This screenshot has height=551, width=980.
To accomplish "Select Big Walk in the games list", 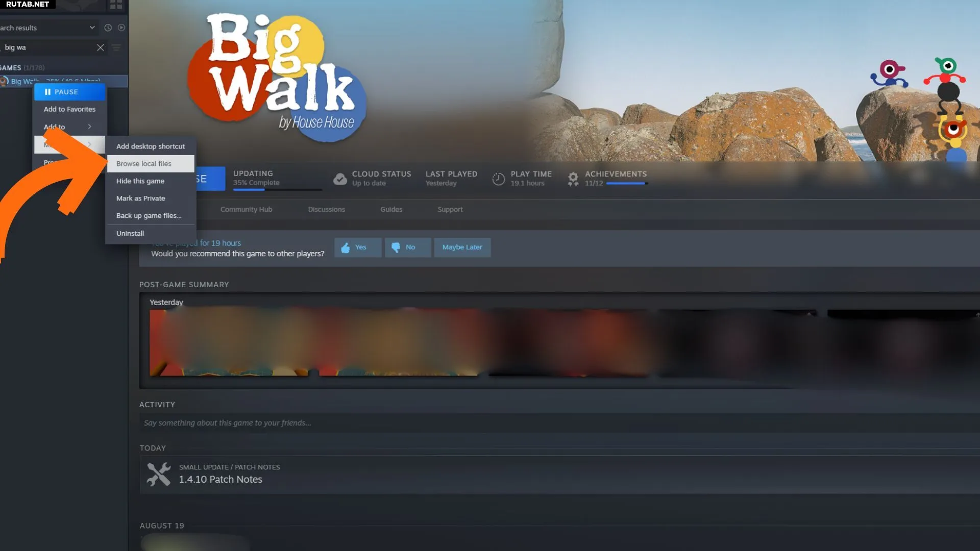I will tap(64, 81).
